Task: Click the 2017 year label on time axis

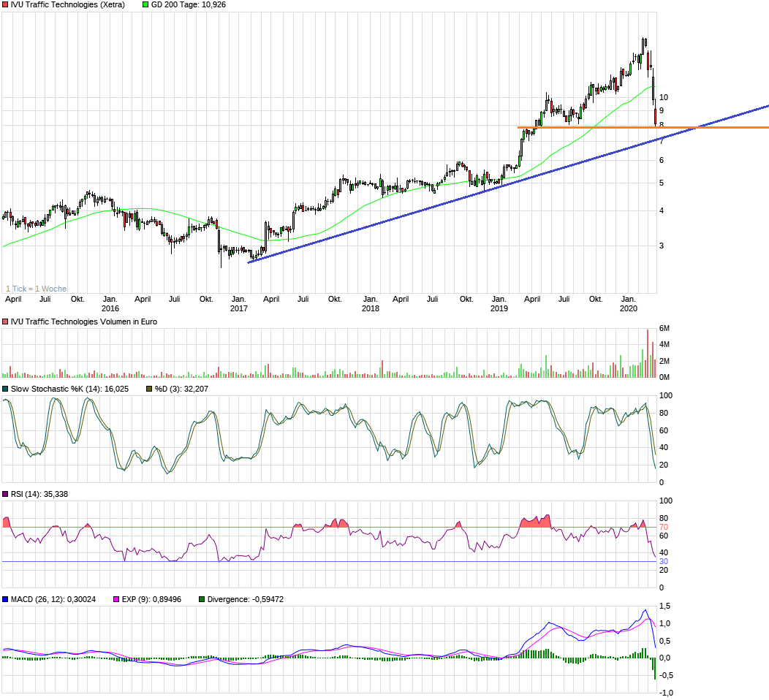Action: click(x=239, y=309)
